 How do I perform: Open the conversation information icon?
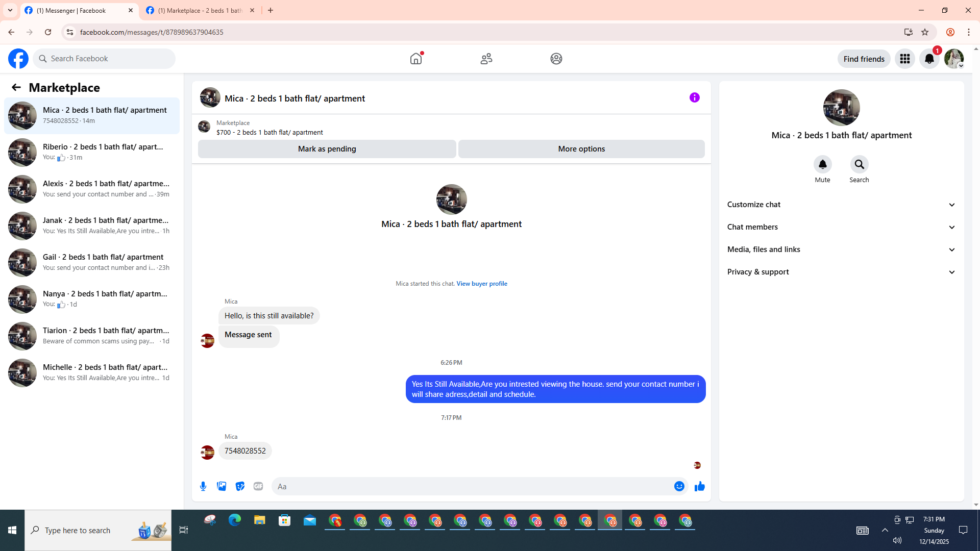pos(694,97)
